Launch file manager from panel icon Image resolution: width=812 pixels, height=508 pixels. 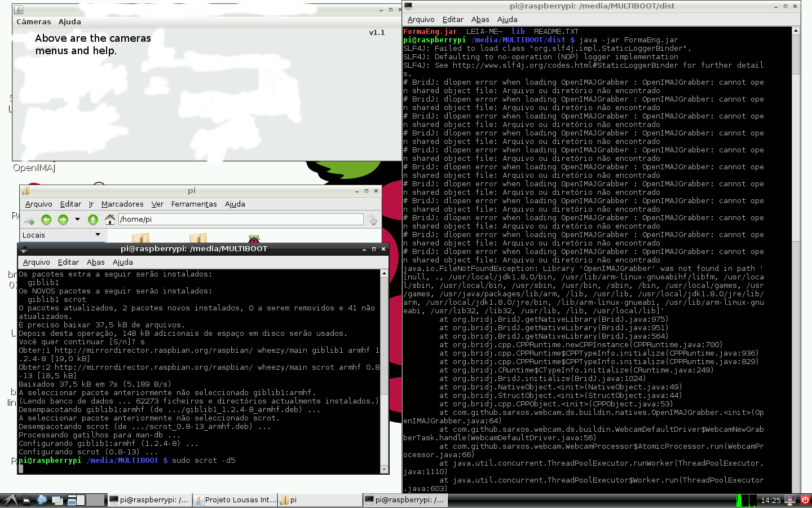click(x=27, y=500)
